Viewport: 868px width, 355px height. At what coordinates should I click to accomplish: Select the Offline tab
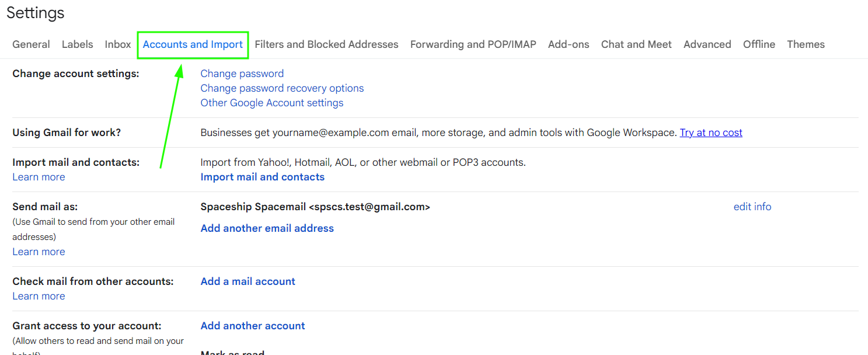(759, 44)
